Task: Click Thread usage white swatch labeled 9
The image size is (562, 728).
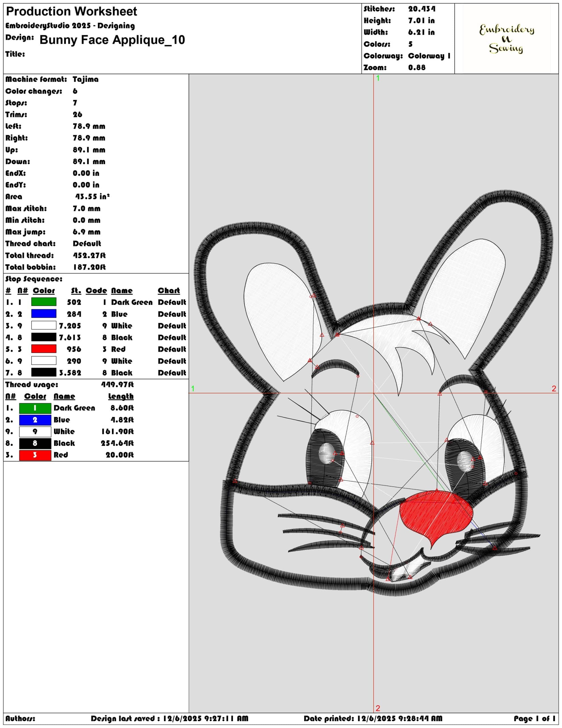Action: [35, 432]
